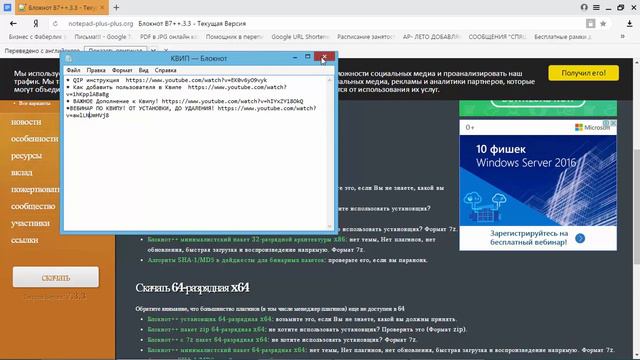Click the Microsoft Windows Server 2016 ad image

[538, 180]
